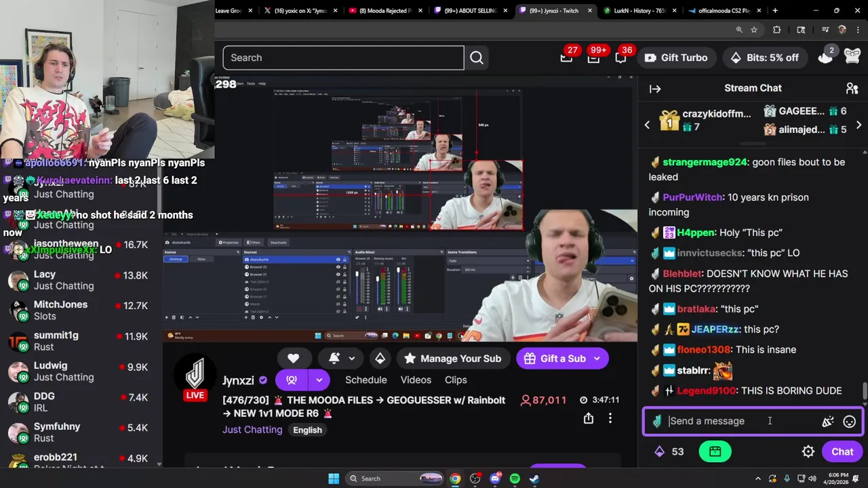Open Steam from the taskbar

[534, 479]
